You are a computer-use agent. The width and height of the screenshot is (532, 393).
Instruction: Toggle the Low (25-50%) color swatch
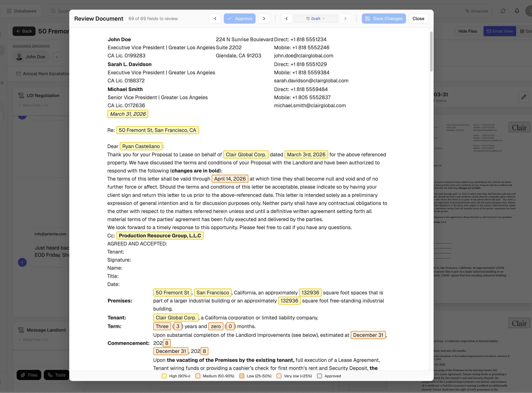242,376
